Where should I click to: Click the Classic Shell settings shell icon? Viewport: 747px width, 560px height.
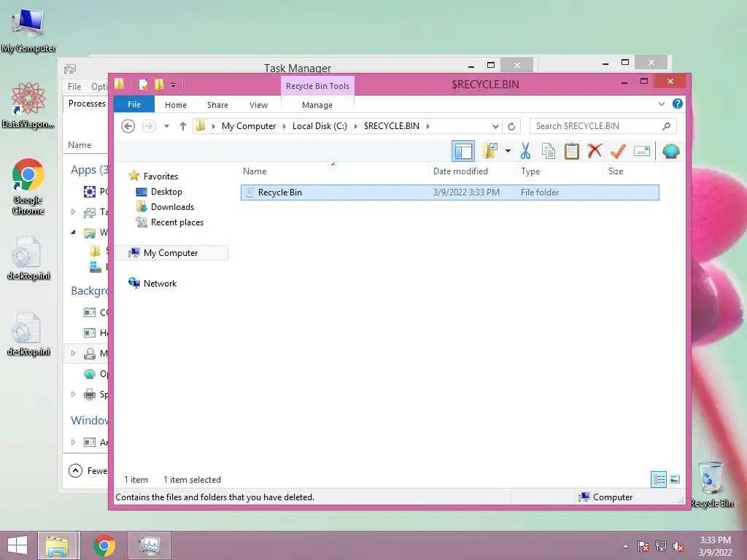click(671, 152)
